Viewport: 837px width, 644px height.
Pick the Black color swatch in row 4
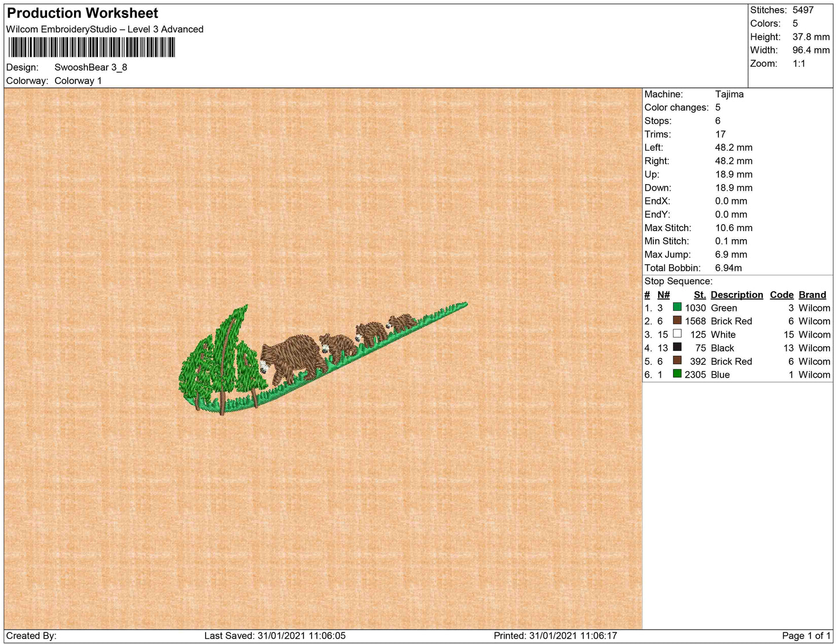click(677, 347)
